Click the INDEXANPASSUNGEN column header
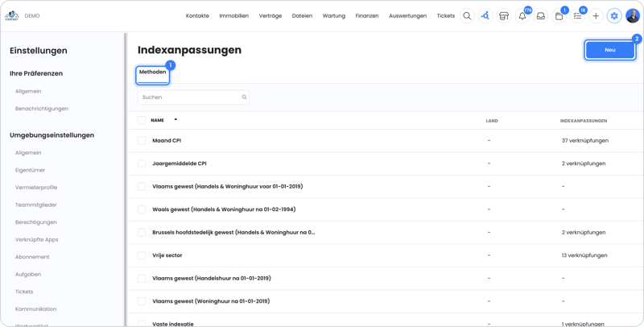 (x=584, y=121)
